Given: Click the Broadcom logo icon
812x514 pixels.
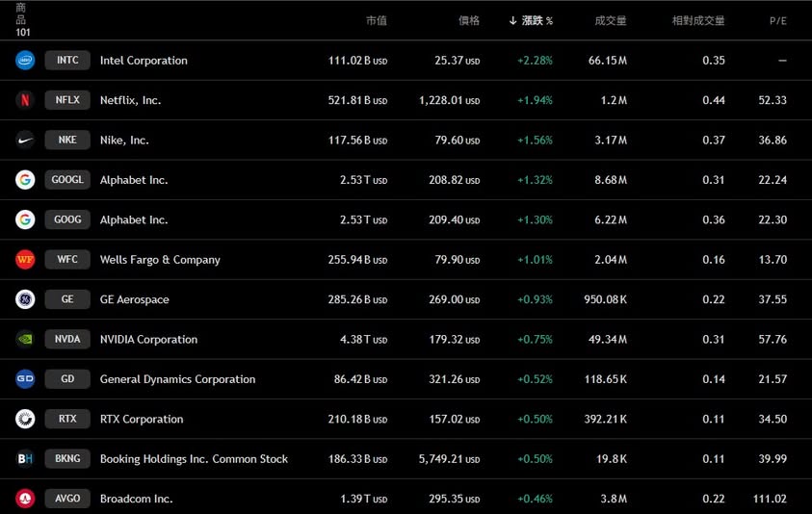Looking at the screenshot, I should (25, 499).
